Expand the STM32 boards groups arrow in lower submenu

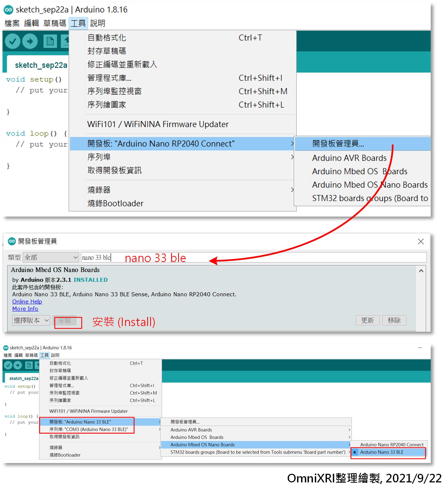pyautogui.click(x=349, y=452)
